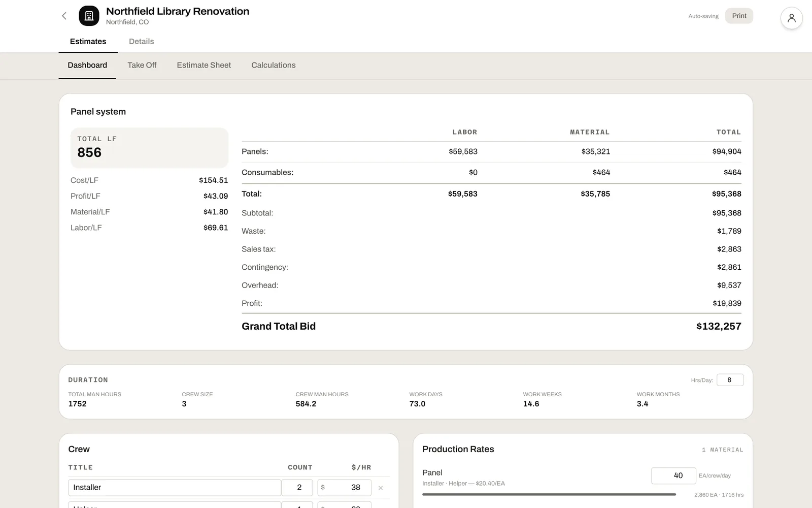Select the Overhead amount $9,537
The image size is (812, 508).
(729, 285)
